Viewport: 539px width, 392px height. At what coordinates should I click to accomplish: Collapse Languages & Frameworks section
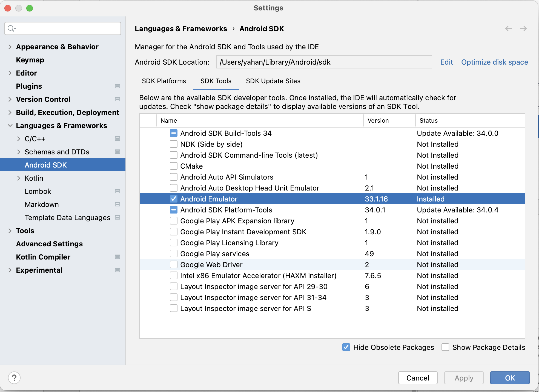click(x=10, y=126)
